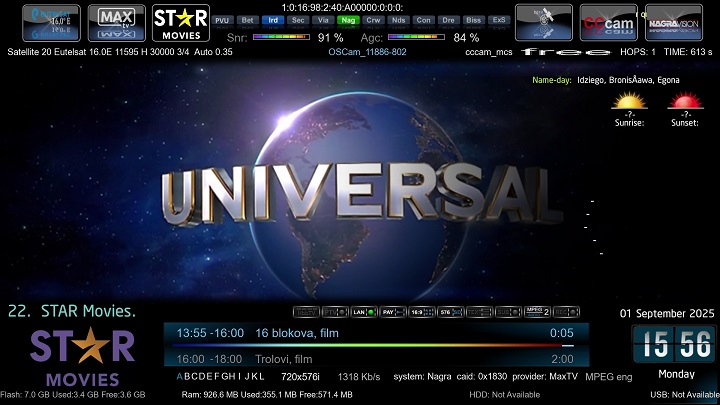Click the PAY channel status icon
Viewport: 720px width, 405px height.
pos(393,312)
